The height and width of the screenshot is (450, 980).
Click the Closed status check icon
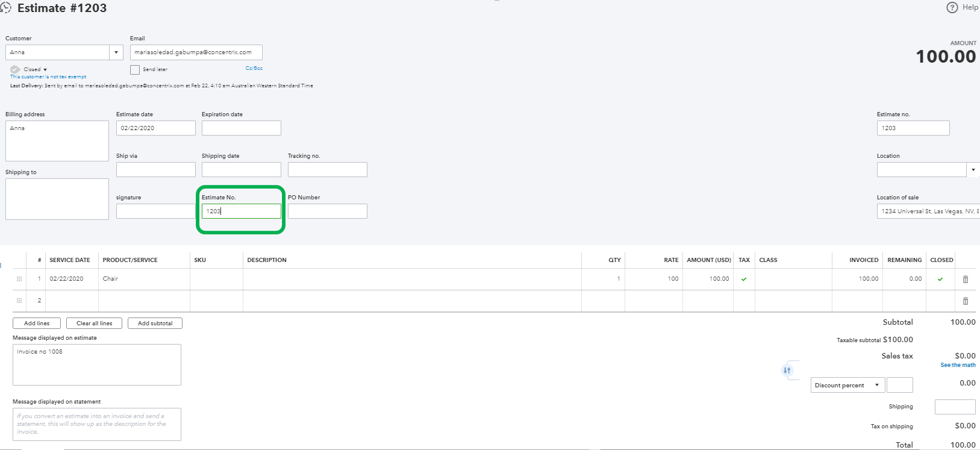15,69
